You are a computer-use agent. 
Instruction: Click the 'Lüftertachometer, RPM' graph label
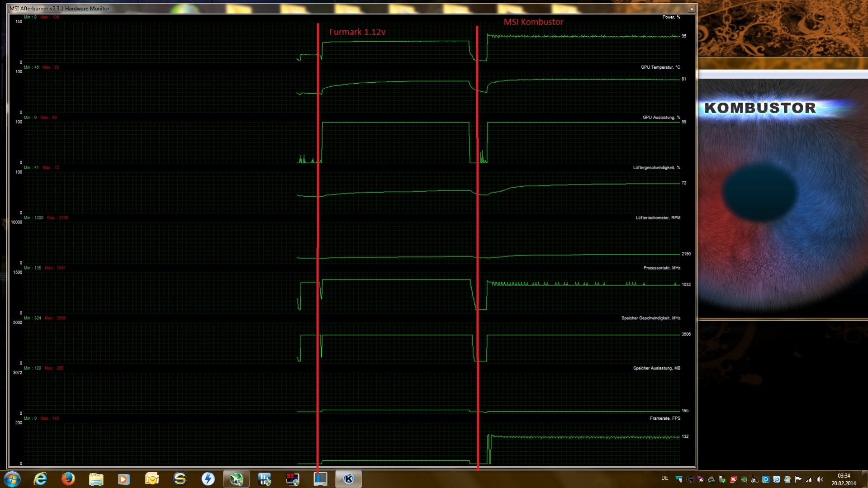pyautogui.click(x=658, y=218)
